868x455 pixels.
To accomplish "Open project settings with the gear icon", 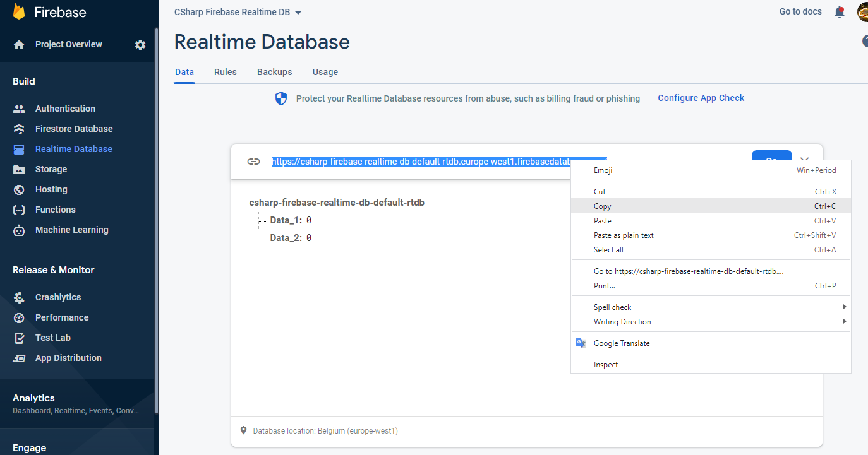I will [140, 44].
